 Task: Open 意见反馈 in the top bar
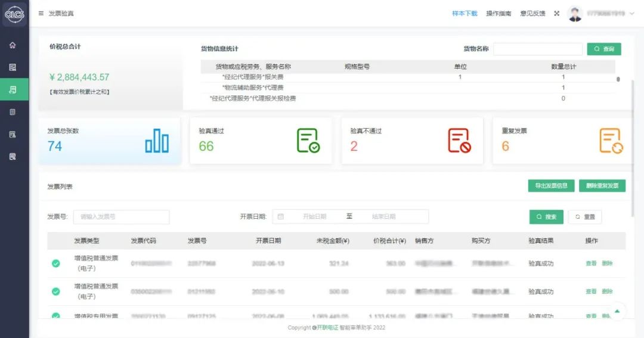532,14
